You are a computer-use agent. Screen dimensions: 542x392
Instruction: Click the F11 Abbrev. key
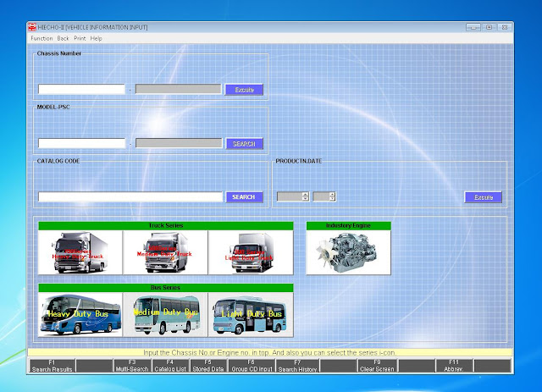454,366
